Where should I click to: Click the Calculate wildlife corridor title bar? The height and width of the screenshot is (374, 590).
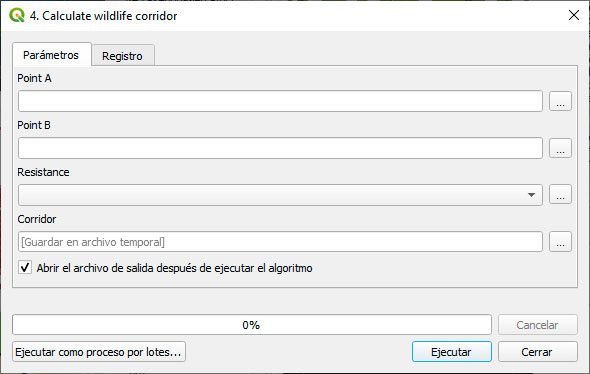pyautogui.click(x=293, y=15)
